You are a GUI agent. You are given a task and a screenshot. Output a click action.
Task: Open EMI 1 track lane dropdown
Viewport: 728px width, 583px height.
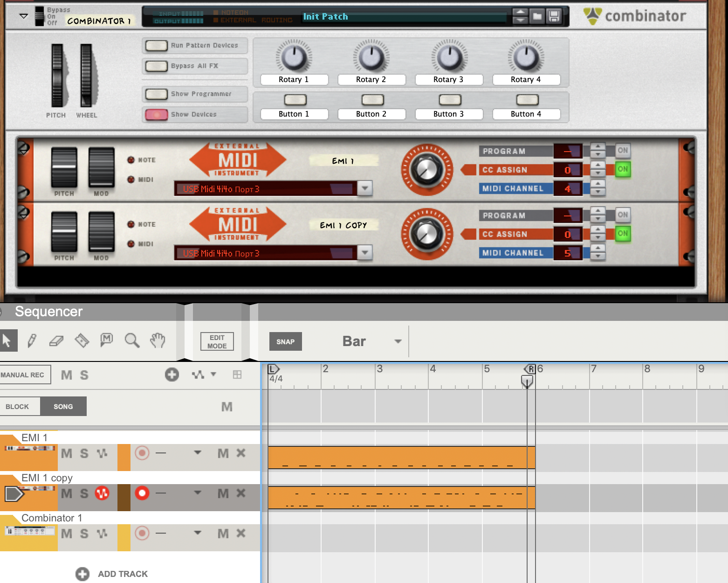click(x=198, y=453)
